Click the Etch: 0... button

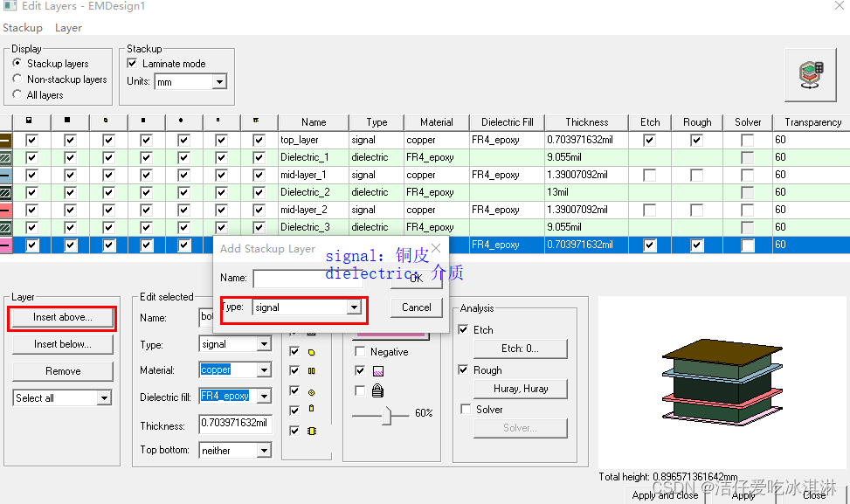point(521,349)
